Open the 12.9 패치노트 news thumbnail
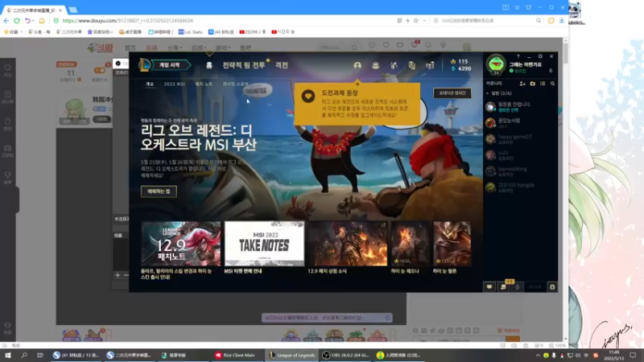Screen dimensions: 644x362 click(x=180, y=244)
